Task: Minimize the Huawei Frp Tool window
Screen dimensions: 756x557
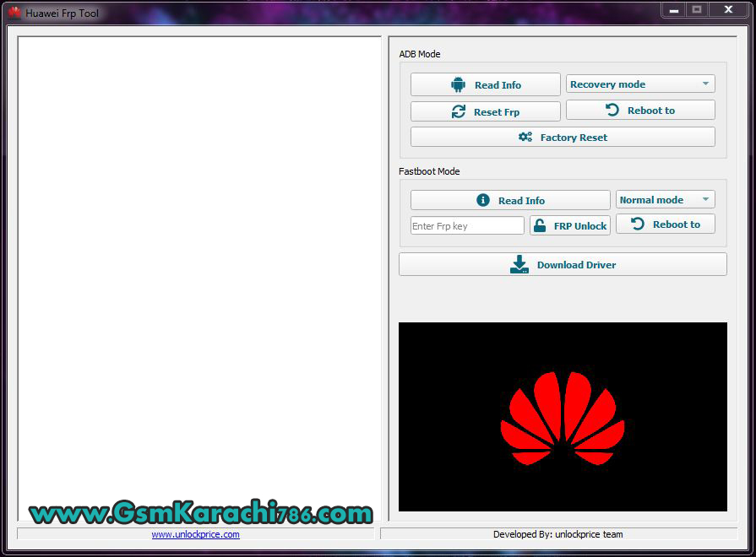Action: (x=674, y=9)
